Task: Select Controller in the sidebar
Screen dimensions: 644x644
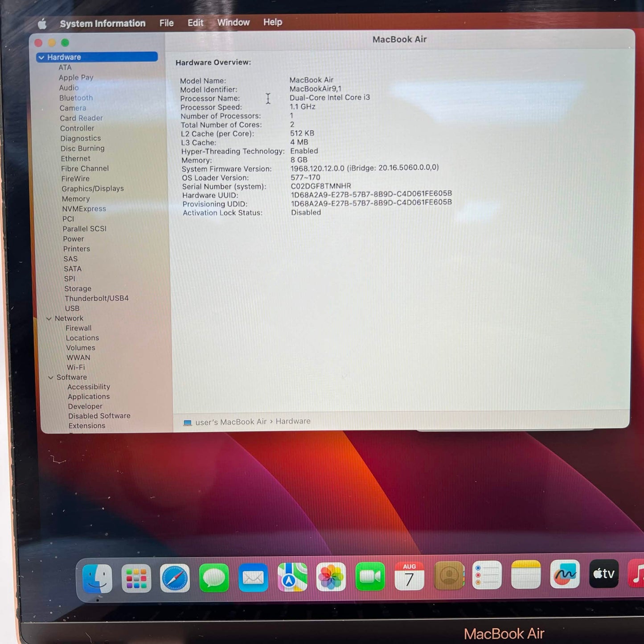Action: [x=77, y=128]
